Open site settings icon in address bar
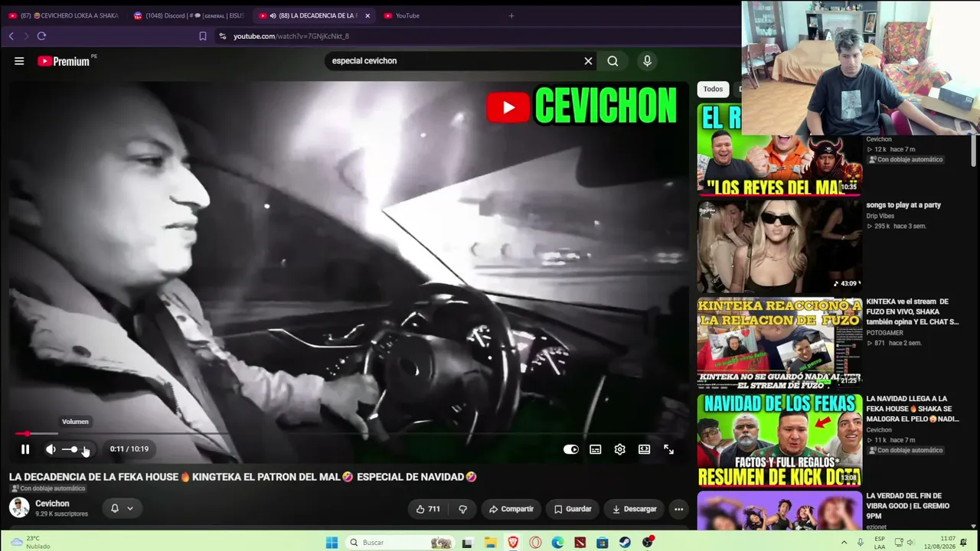 coord(223,36)
